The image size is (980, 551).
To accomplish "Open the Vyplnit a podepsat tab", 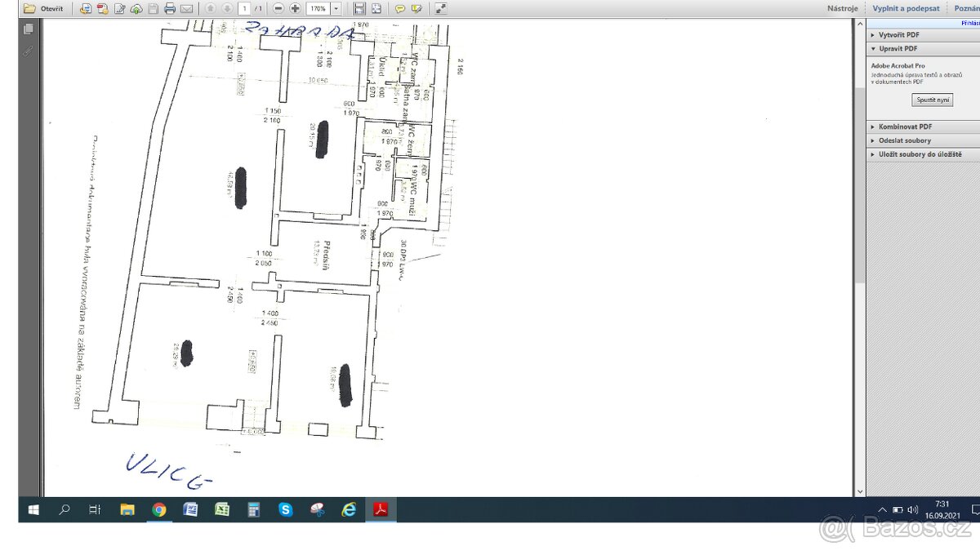I will tap(906, 8).
